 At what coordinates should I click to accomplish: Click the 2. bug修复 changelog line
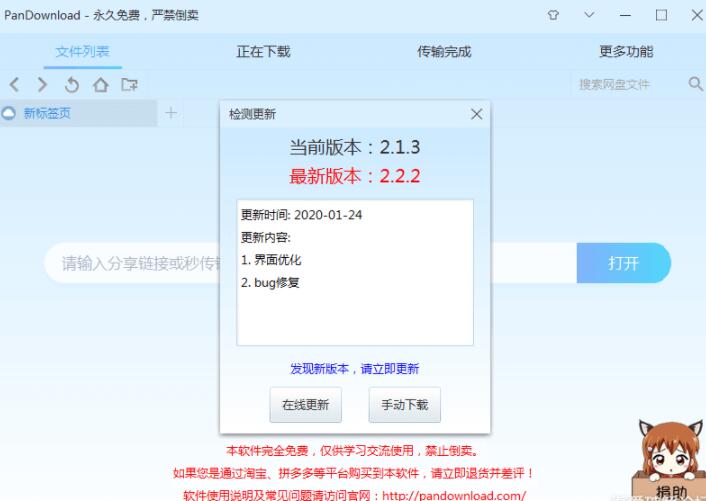point(270,282)
